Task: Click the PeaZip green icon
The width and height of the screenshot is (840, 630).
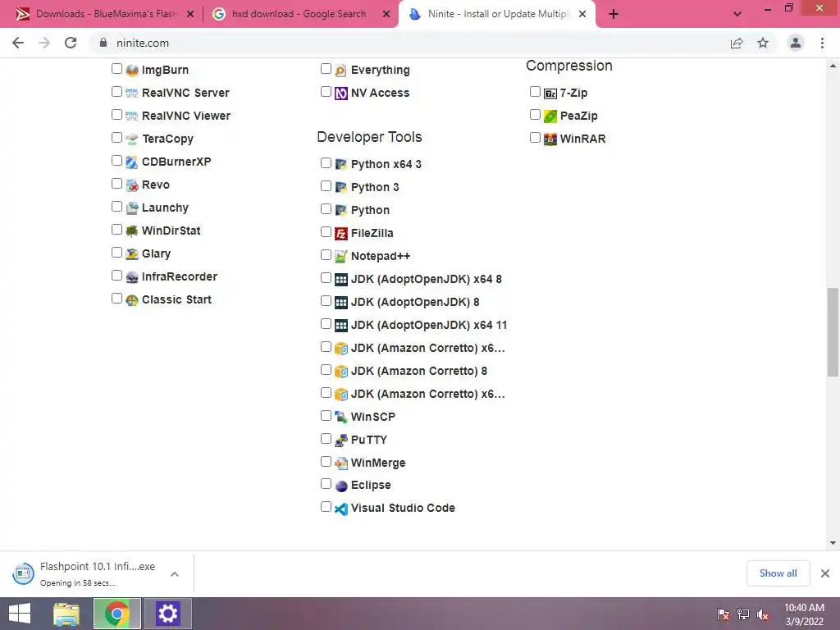Action: (550, 116)
